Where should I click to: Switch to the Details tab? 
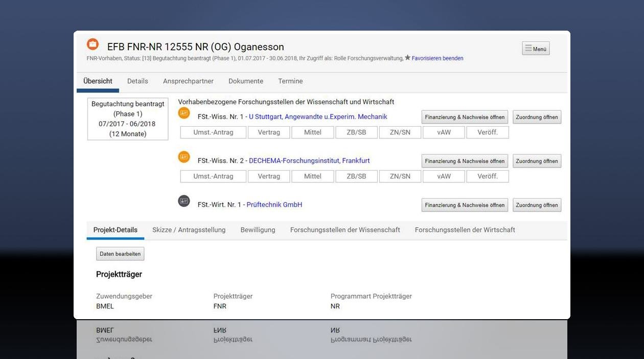pos(137,81)
